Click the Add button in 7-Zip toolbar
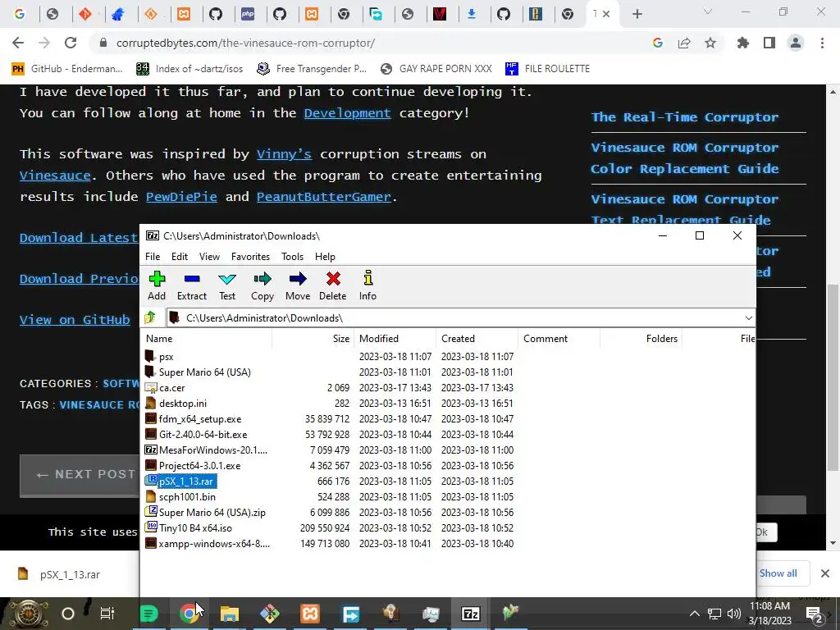The width and height of the screenshot is (840, 630). tap(157, 286)
